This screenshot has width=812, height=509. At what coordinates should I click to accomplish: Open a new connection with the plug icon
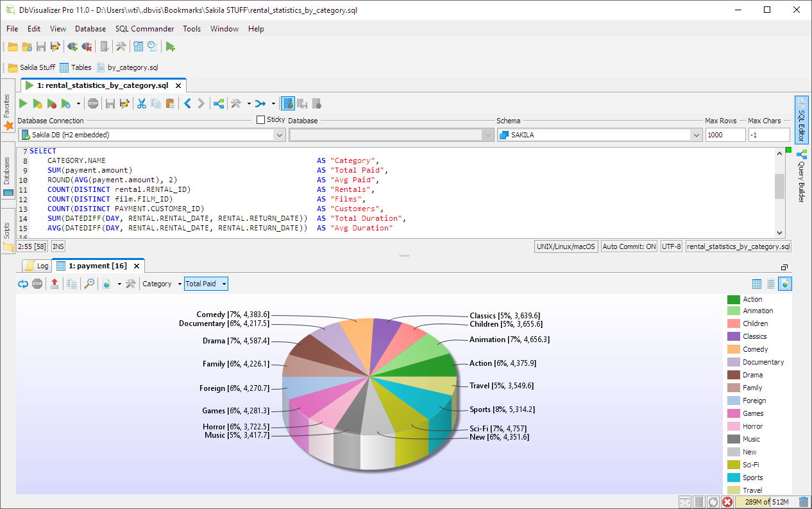pos(71,46)
